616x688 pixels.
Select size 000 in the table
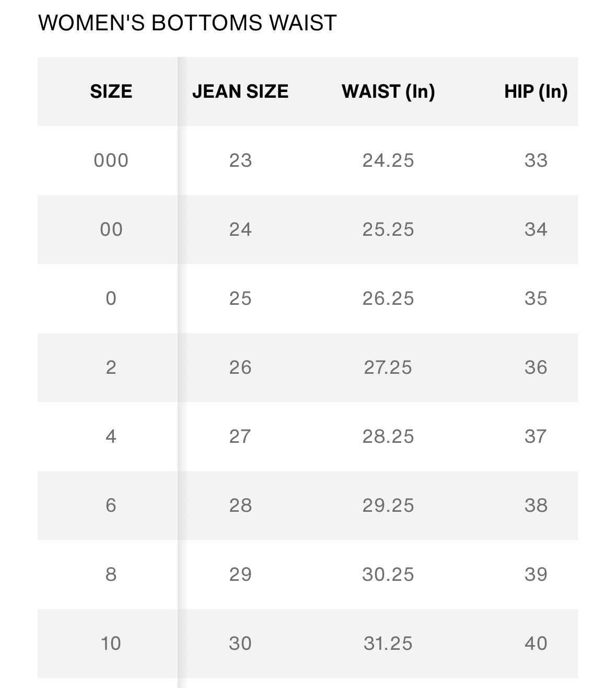coord(111,160)
